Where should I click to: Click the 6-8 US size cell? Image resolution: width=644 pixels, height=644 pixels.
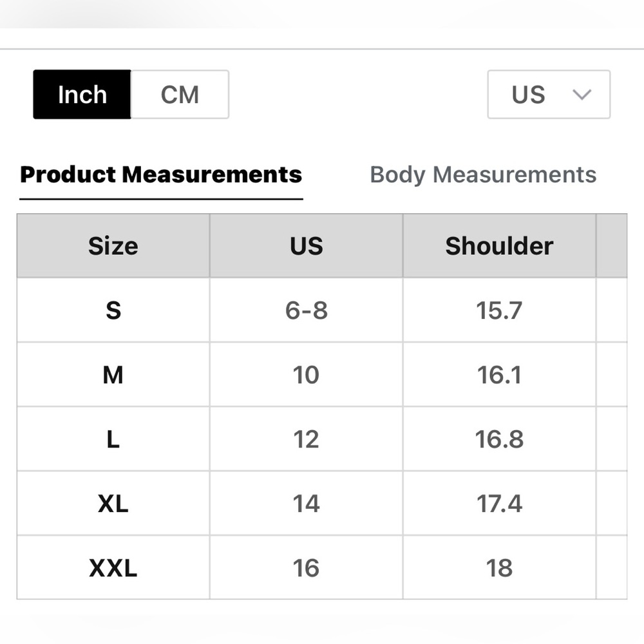pos(307,310)
